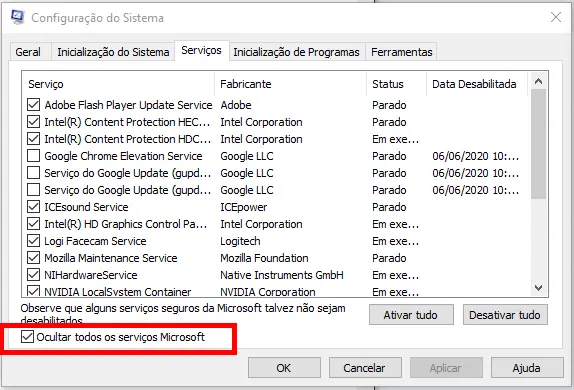
Task: Click the disabled date of Google Chrome Elevation Service
Action: pyautogui.click(x=476, y=156)
